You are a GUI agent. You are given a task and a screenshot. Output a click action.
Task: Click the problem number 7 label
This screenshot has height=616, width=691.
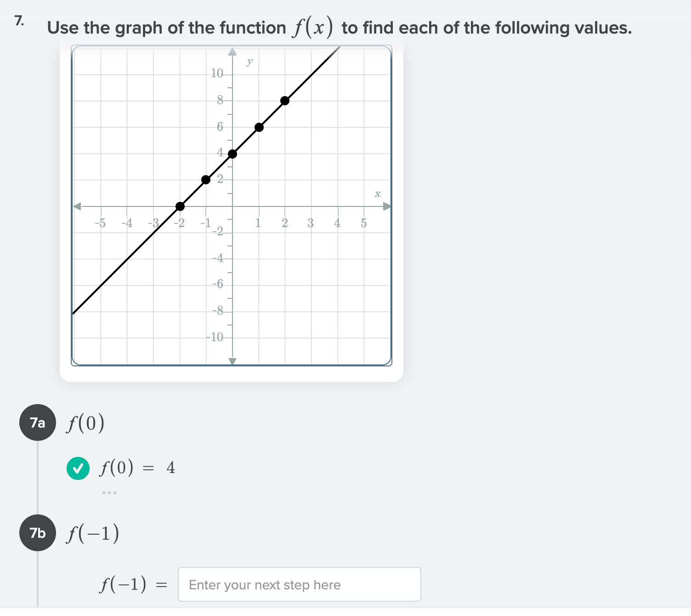click(x=19, y=21)
